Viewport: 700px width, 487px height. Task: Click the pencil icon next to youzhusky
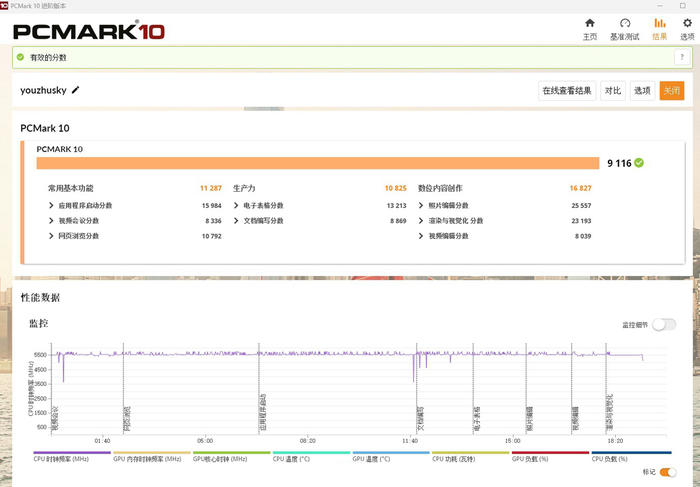point(76,90)
